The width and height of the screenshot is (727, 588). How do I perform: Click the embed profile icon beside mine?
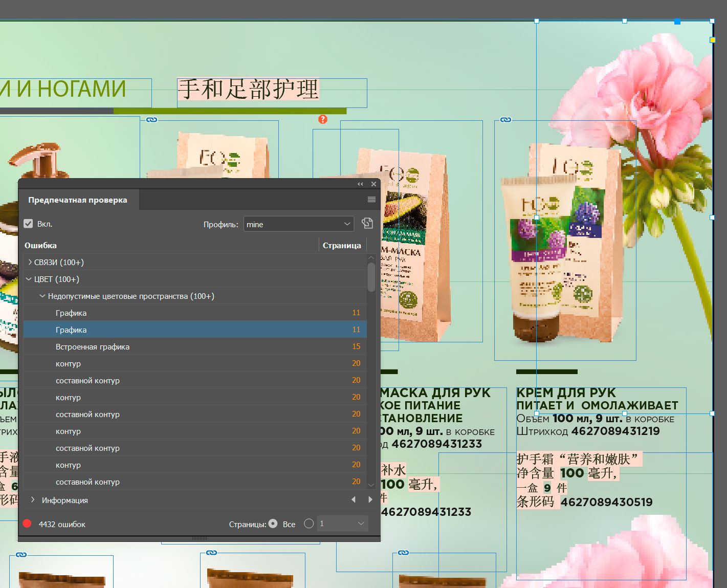[x=367, y=223]
